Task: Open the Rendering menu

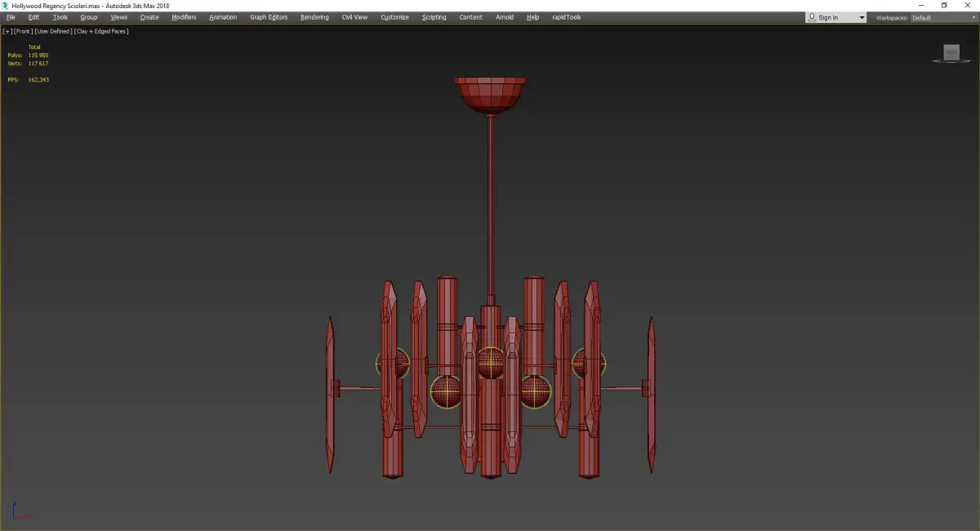Action: [x=314, y=17]
